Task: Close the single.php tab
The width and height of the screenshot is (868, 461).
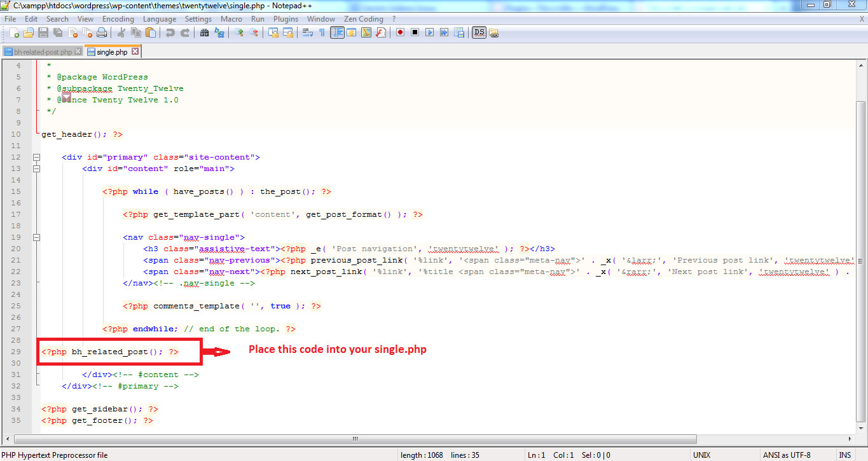Action: (x=135, y=52)
